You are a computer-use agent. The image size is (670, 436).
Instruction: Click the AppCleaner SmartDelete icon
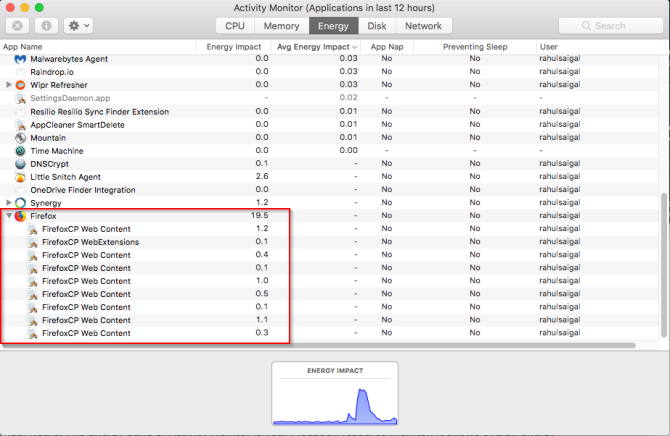[20, 125]
